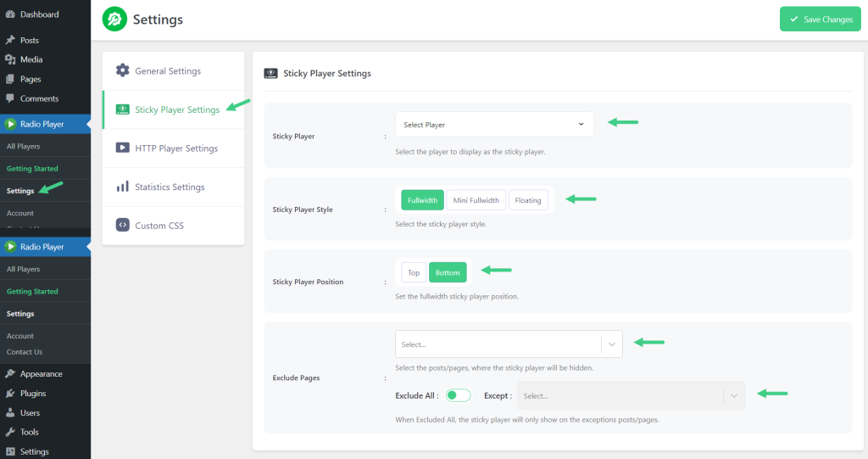Open the Media menu item
This screenshot has height=459, width=868.
tap(46, 59)
